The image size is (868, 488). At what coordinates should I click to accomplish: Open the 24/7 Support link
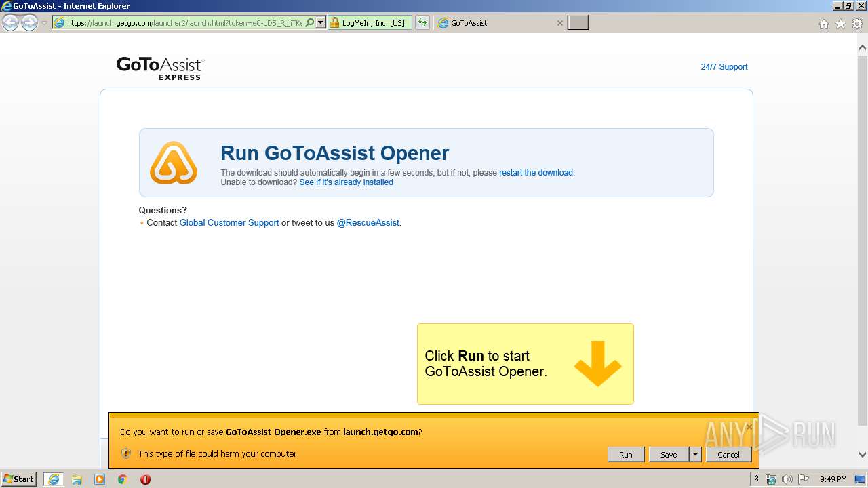pyautogui.click(x=724, y=66)
